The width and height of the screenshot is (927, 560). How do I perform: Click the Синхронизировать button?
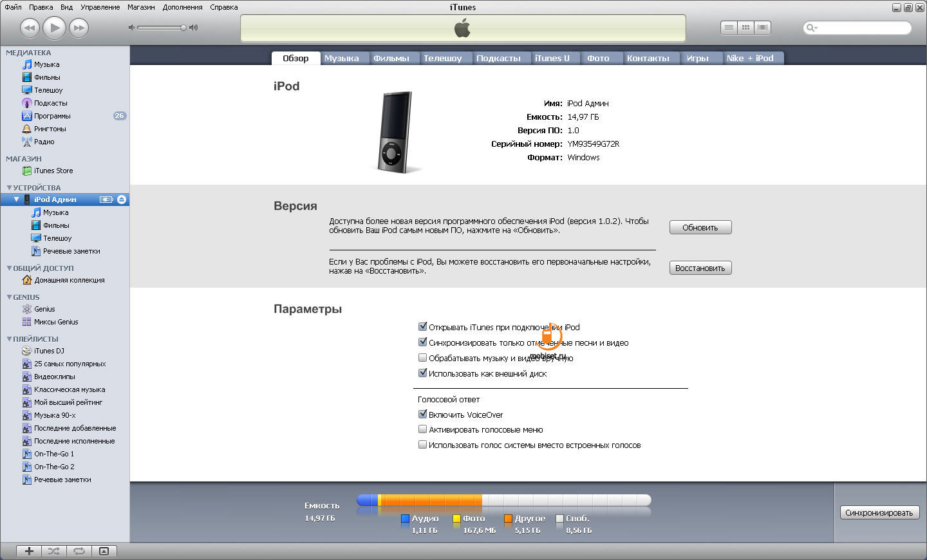click(879, 512)
